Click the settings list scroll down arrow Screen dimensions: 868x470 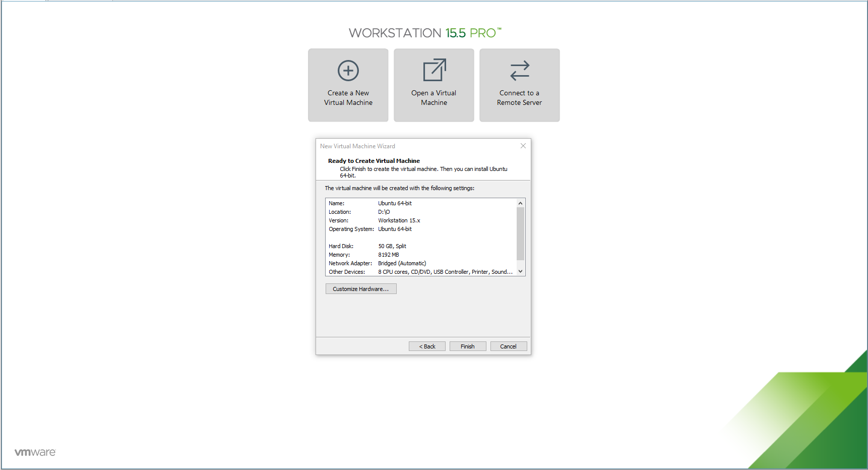click(521, 271)
